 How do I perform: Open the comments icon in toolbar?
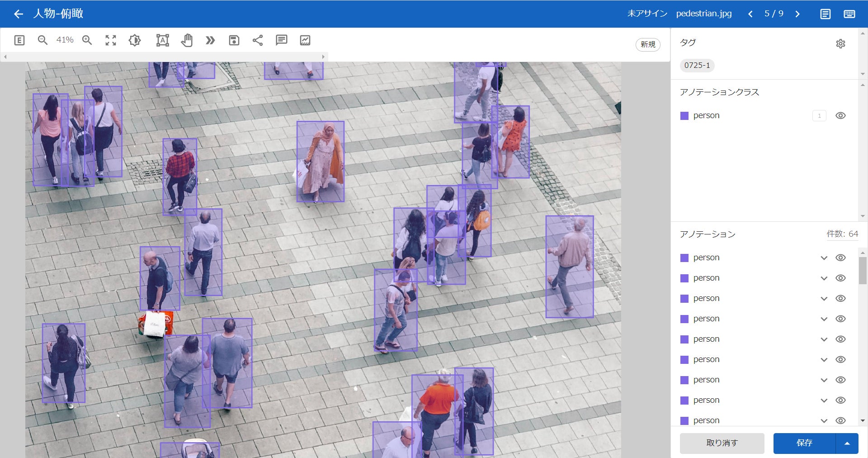pyautogui.click(x=281, y=40)
